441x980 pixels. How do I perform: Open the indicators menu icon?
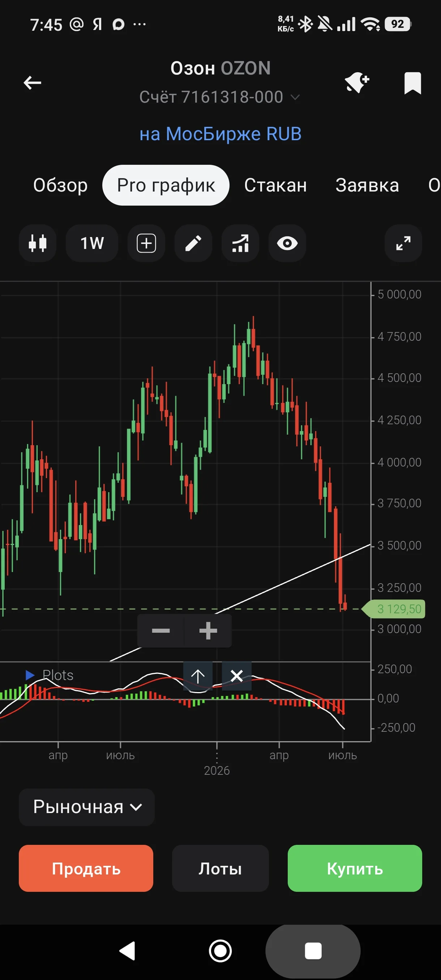coord(240,243)
